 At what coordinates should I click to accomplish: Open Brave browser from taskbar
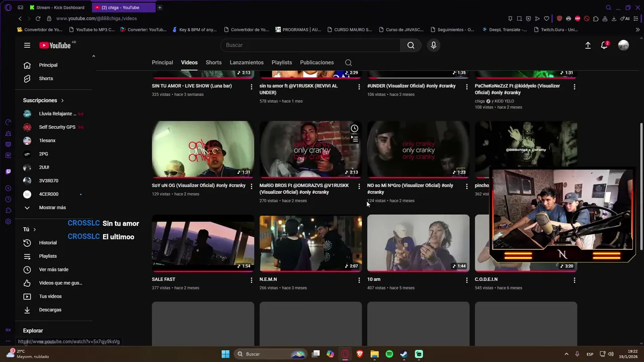point(360,354)
